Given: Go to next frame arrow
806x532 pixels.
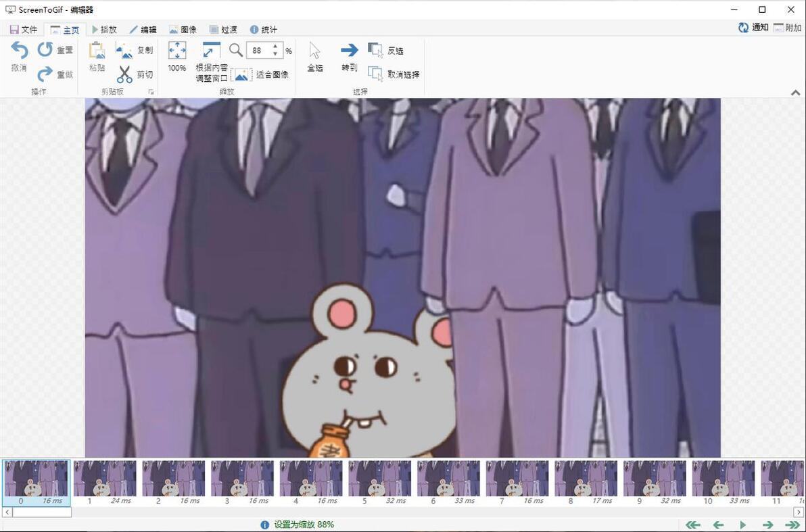Looking at the screenshot, I should point(768,525).
